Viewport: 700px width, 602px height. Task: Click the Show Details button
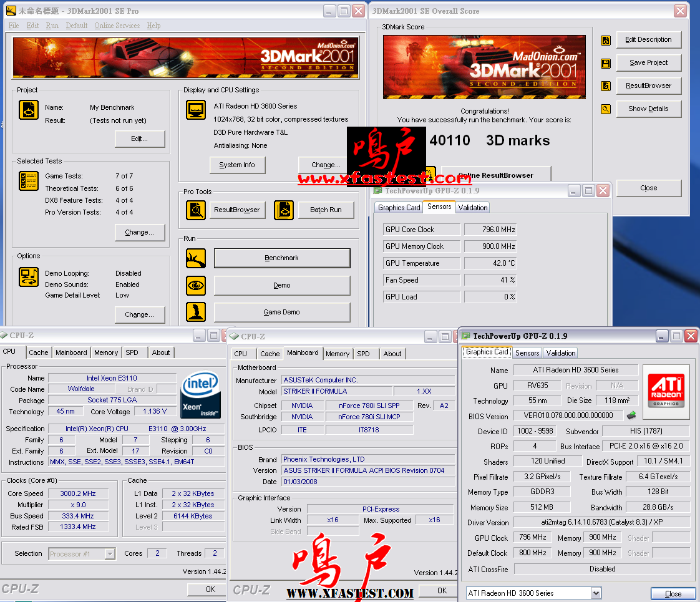click(649, 109)
